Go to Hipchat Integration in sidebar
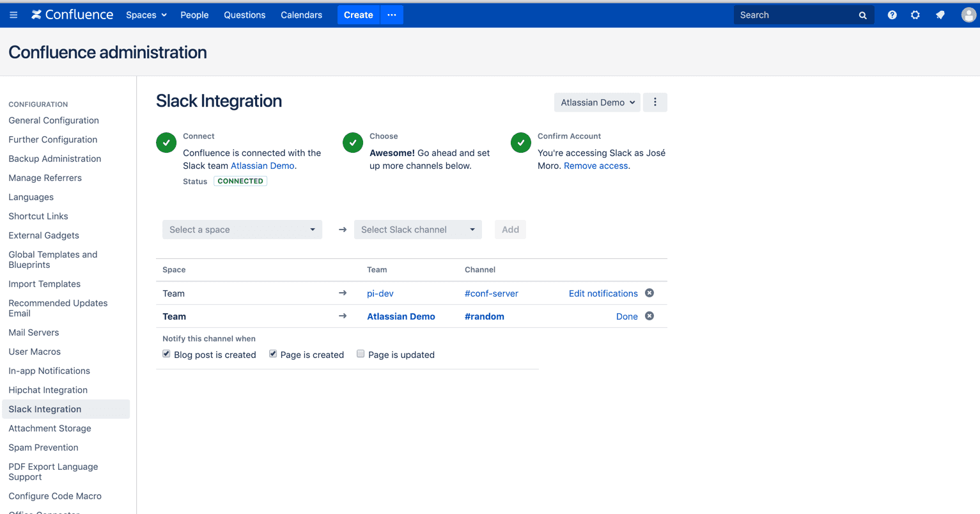 [48, 390]
